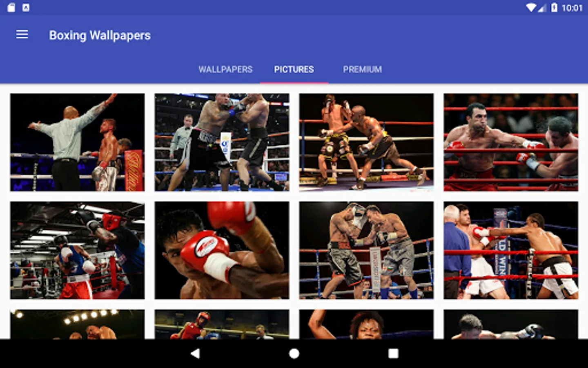Open the hamburger navigation menu
588x368 pixels.
pos(22,35)
